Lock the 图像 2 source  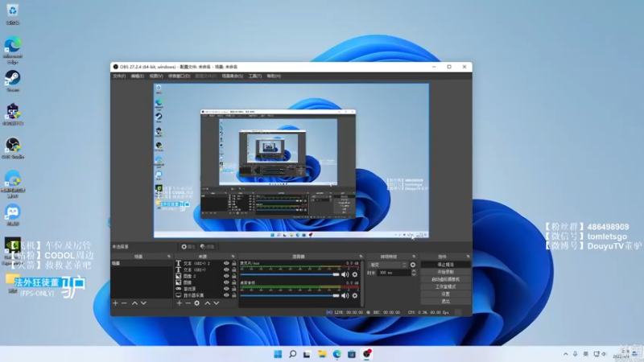point(234,276)
